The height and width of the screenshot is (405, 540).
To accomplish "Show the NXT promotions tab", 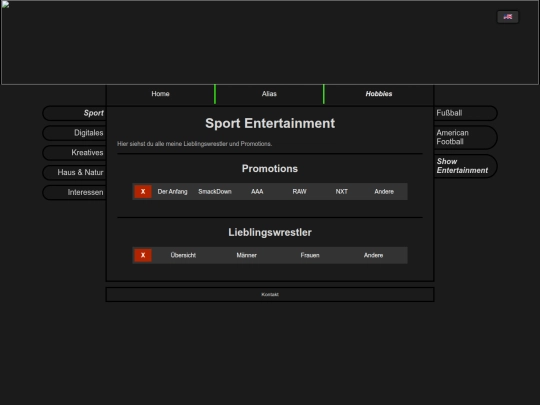I will point(342,191).
